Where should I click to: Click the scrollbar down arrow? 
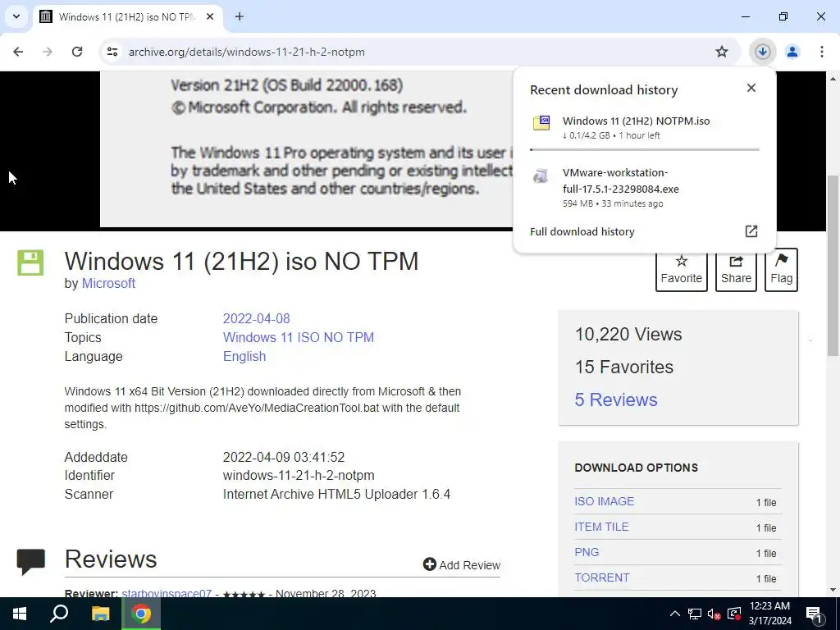pyautogui.click(x=833, y=590)
